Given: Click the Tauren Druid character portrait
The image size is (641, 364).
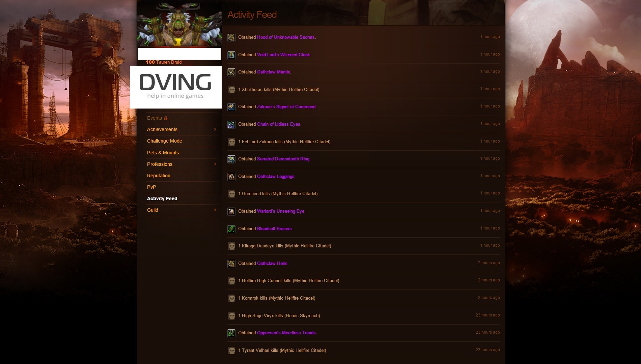Looking at the screenshot, I should (x=179, y=25).
